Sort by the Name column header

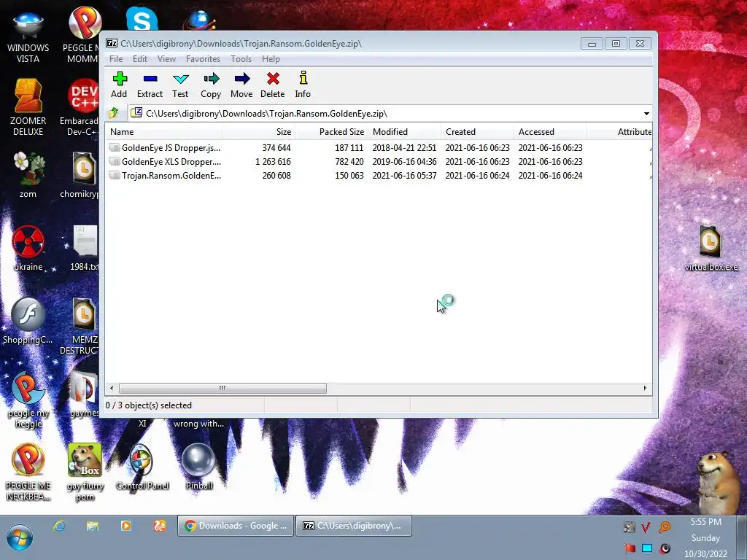163,132
